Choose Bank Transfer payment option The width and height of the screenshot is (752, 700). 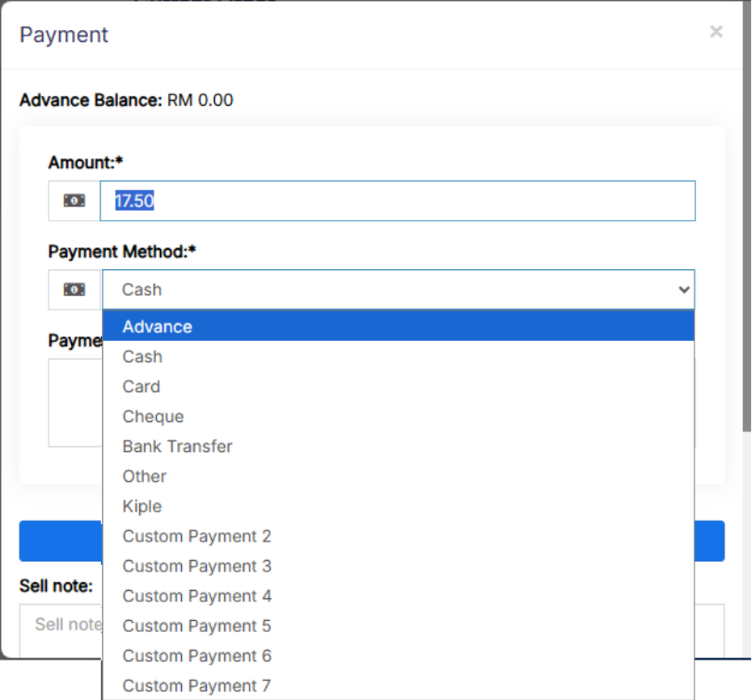pos(177,446)
